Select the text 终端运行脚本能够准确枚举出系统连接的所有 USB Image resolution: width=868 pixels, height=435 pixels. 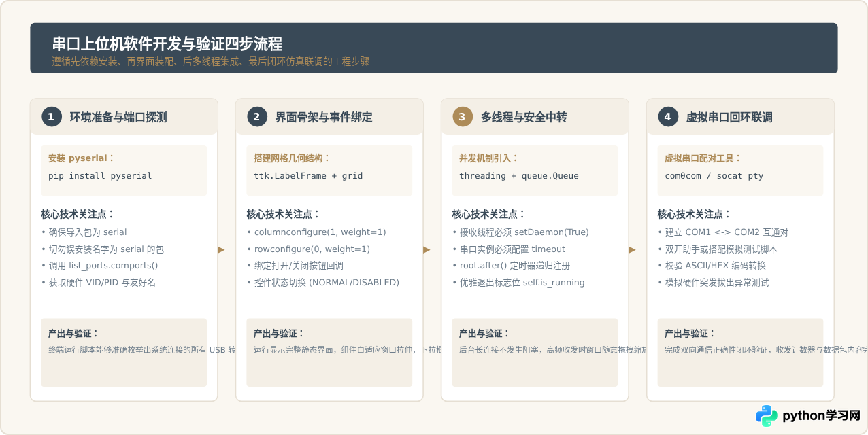[137, 351]
